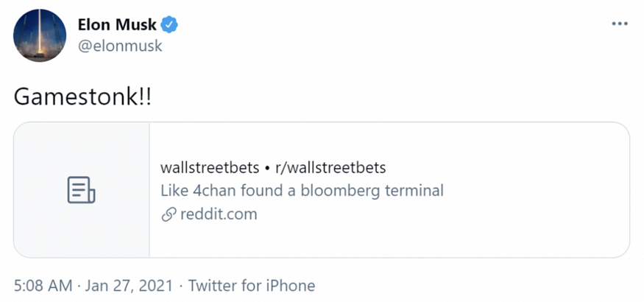Click first 'wallstreetbets' word in card title
Screen dimensions: 644x302
(x=210, y=168)
